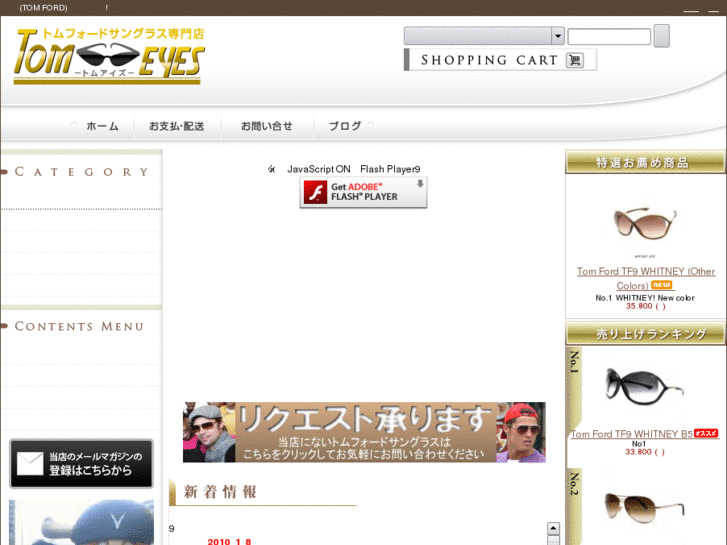Open お問い合せ menu item
The height and width of the screenshot is (545, 727).
click(267, 126)
